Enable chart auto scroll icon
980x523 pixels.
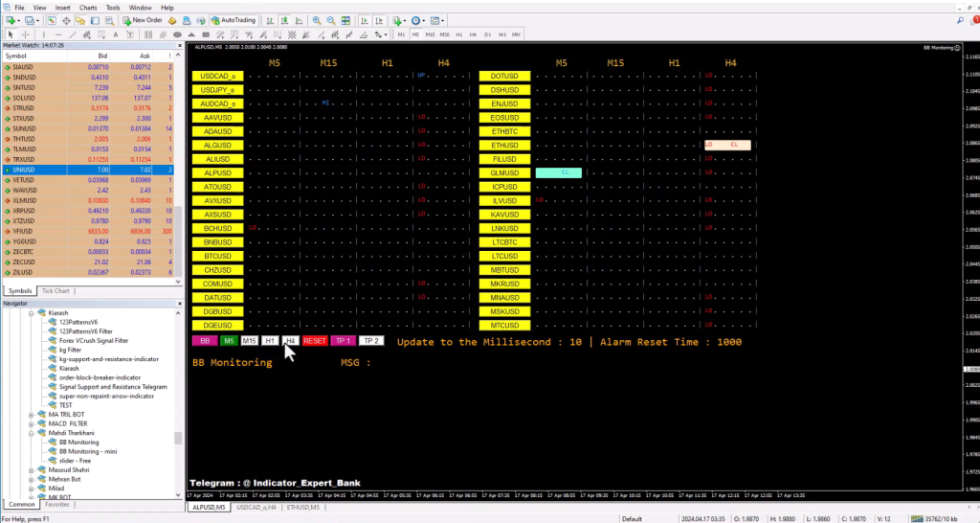tap(365, 21)
